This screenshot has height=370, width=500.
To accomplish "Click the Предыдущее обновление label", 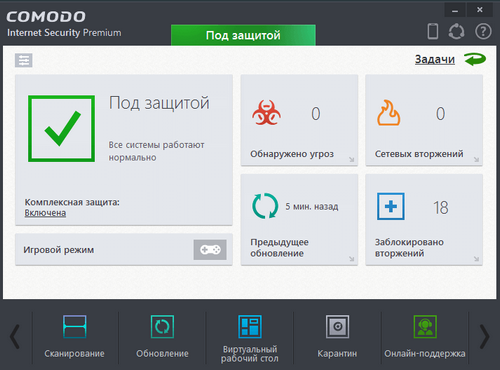I will [x=279, y=248].
